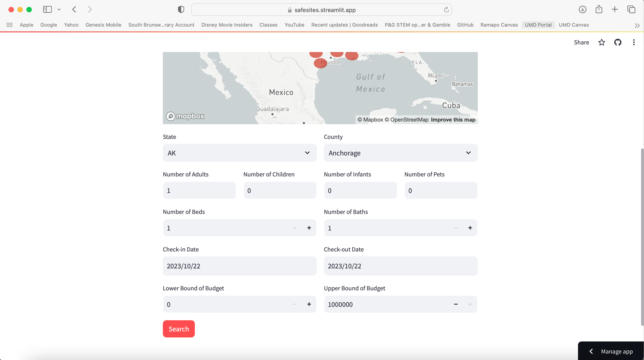
Task: Expand the County dropdown showing Anchorage
Action: [x=400, y=153]
